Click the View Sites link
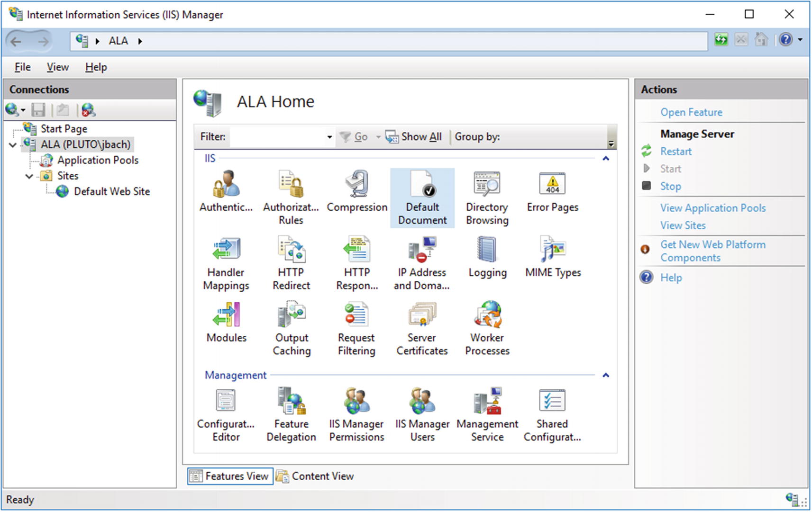Screen dimensions: 812x512 [683, 226]
